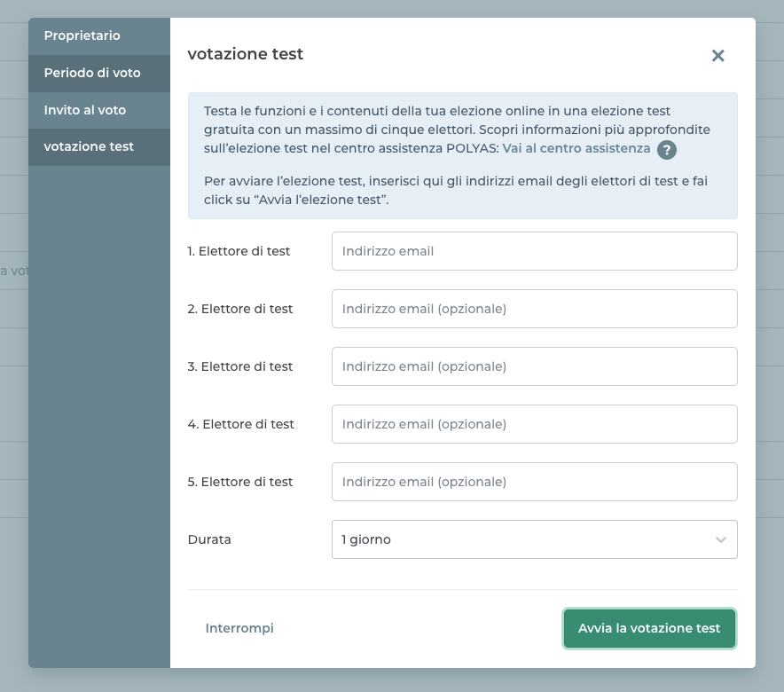The width and height of the screenshot is (784, 692).
Task: Follow the 'Vai al centro assistenza' link
Action: 576,148
